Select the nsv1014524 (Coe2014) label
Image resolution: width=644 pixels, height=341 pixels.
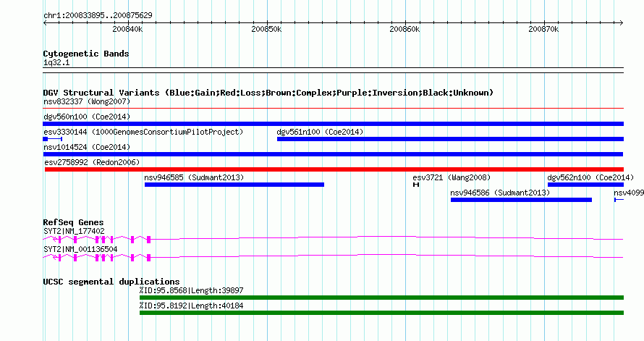pyautogui.click(x=87, y=147)
